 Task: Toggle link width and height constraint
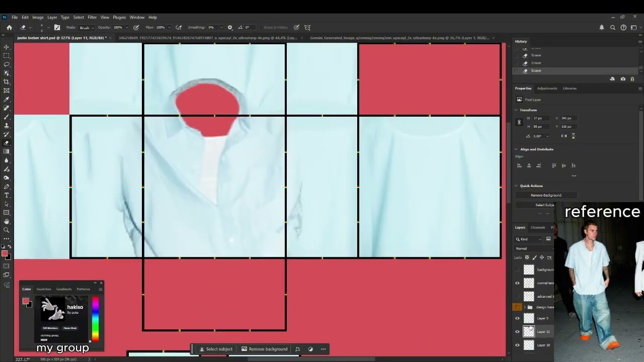point(519,122)
